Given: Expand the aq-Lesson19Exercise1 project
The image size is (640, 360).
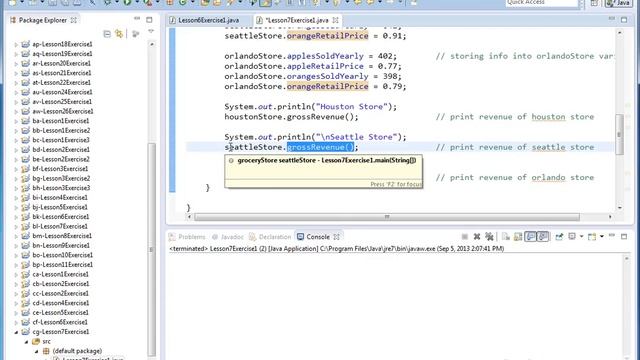Looking at the screenshot, I should 16,54.
